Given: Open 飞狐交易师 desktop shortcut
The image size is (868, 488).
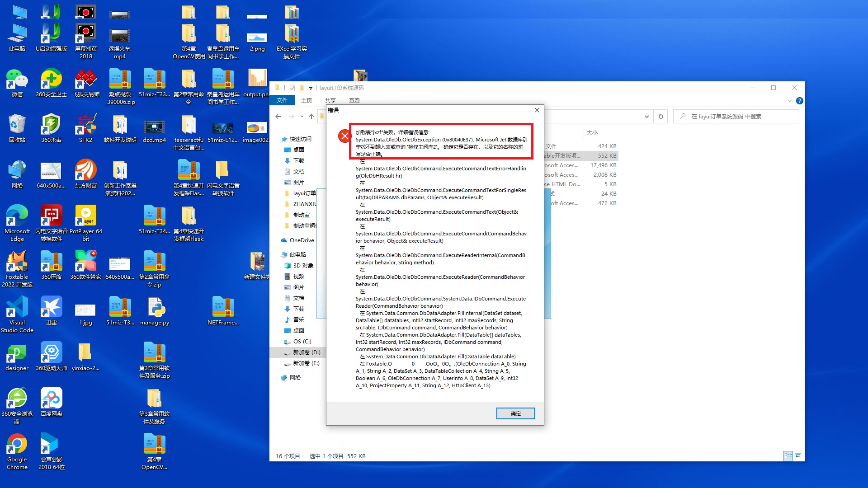Looking at the screenshot, I should (x=85, y=83).
